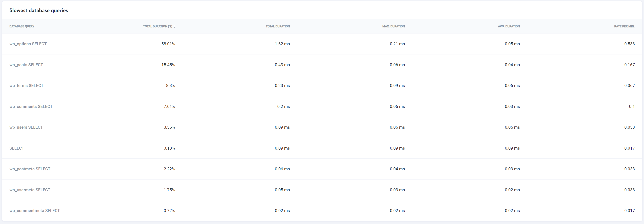
Task: Open the plain SELECT query row
Action: pos(17,148)
